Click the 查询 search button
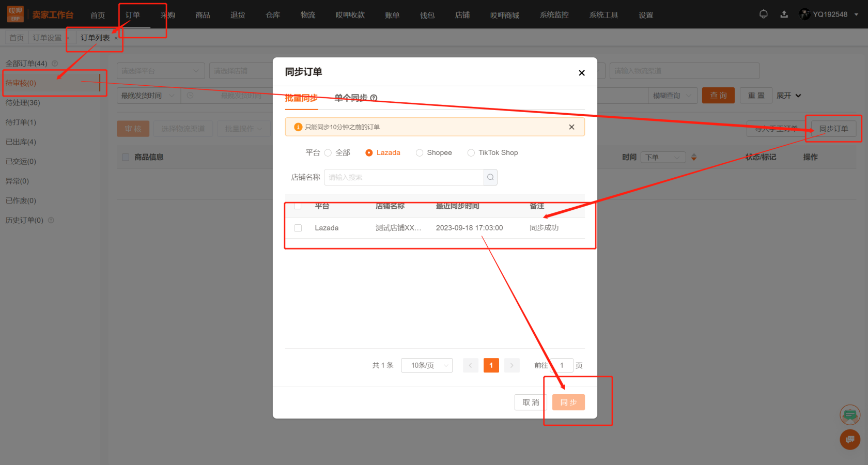 [718, 96]
